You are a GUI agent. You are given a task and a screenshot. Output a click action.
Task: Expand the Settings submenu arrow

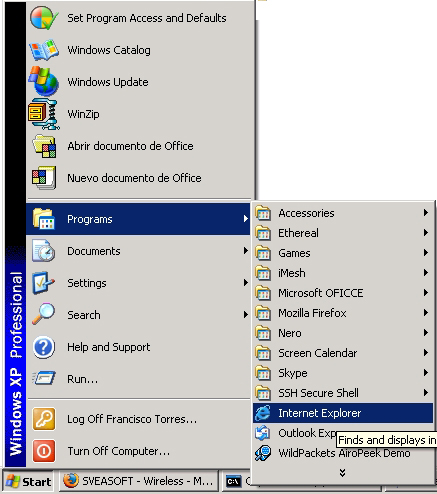coord(246,283)
